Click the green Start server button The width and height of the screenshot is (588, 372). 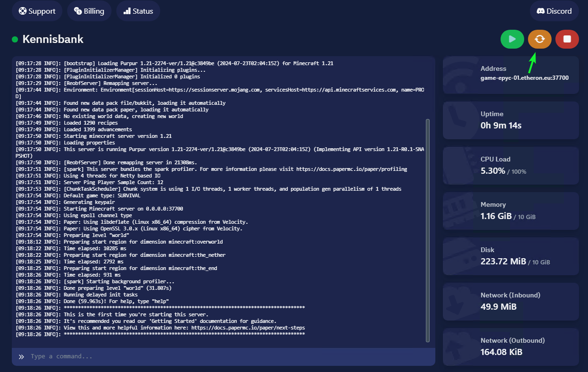[x=512, y=39]
